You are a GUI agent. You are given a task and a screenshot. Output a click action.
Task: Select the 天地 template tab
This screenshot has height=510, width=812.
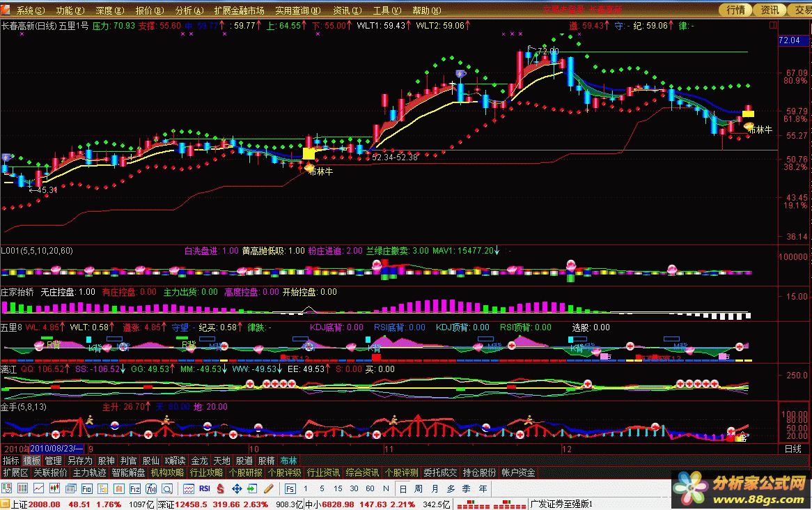point(221,461)
